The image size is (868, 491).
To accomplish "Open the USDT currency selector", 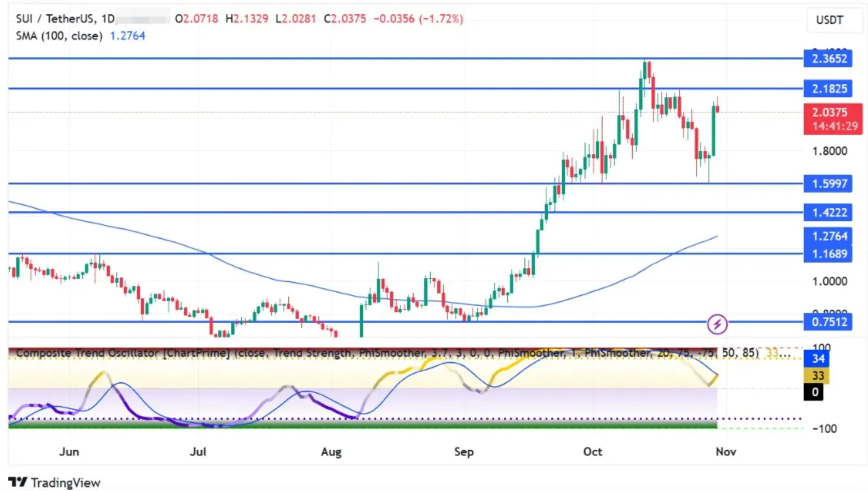I will [x=834, y=20].
